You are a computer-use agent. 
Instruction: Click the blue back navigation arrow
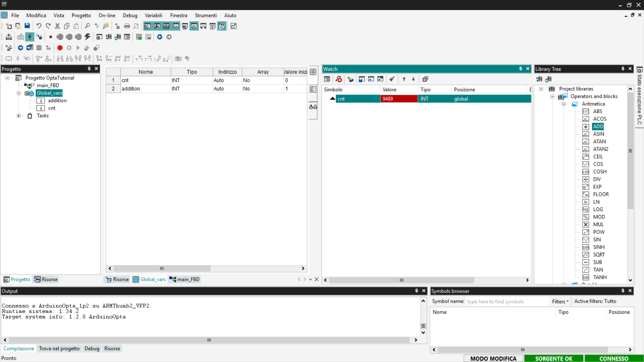160,37
